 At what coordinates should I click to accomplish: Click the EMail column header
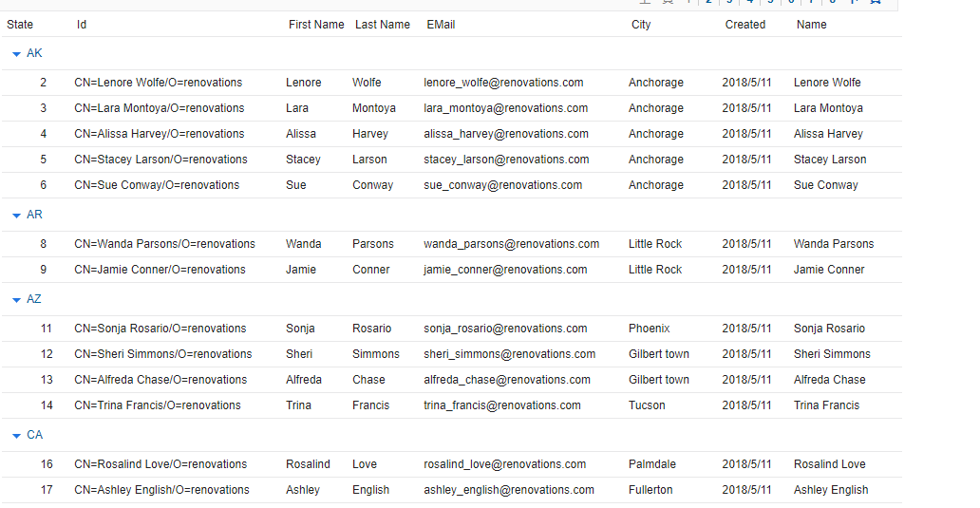[441, 25]
